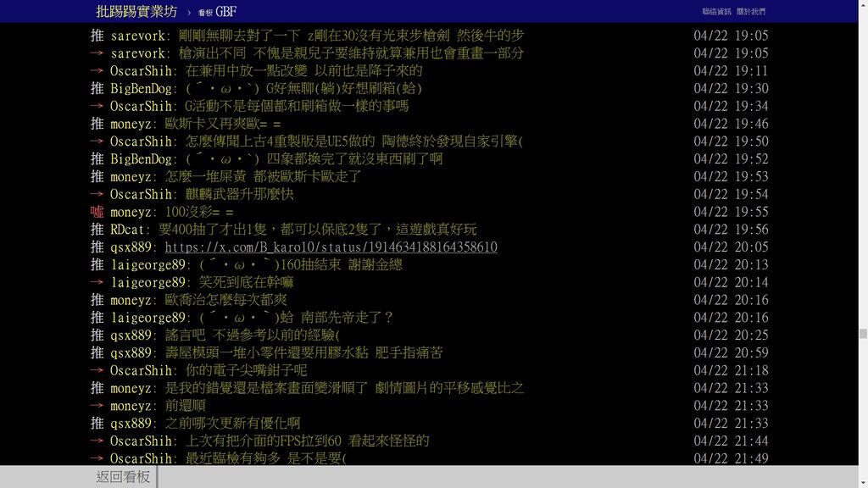Click the 04/22 20:59 timestamp
The image size is (868, 488).
731,352
